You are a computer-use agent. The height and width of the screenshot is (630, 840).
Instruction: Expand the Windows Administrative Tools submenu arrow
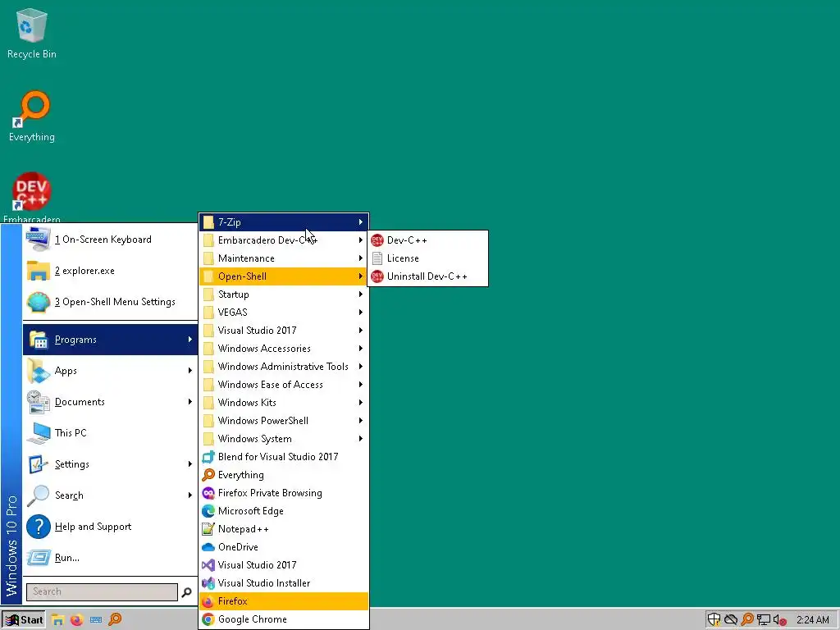pos(361,367)
